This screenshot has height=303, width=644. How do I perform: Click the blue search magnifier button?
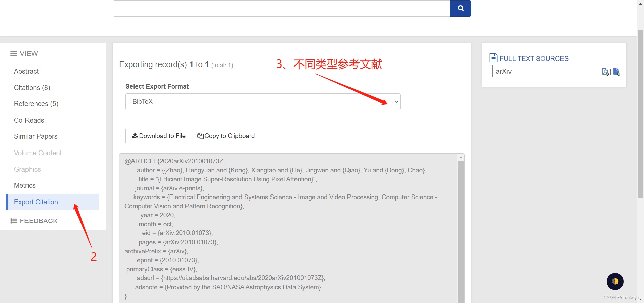(461, 8)
